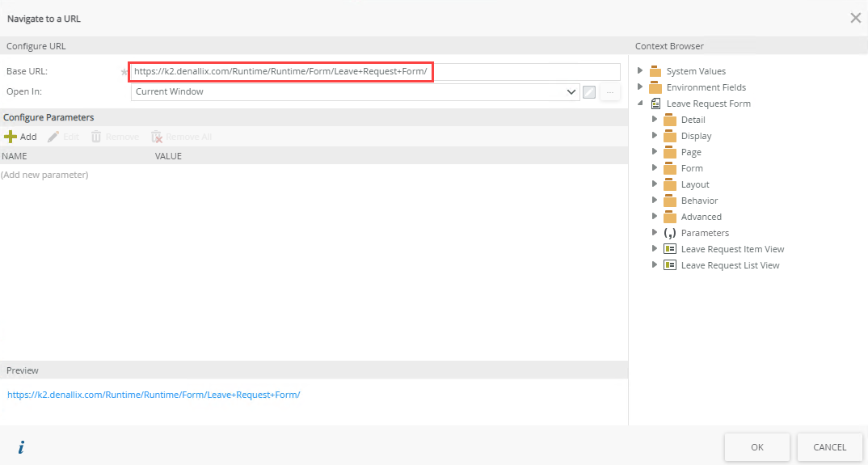
Task: Select the Leave Request Item View icon
Action: coord(669,249)
